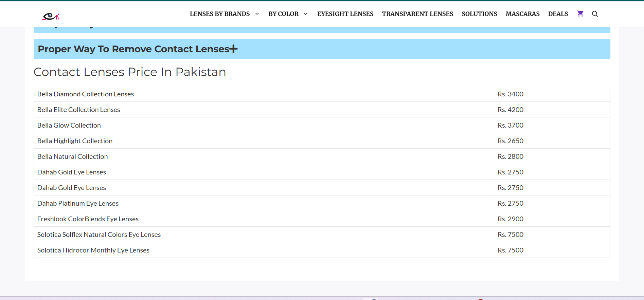
Task: Open the shopping cart
Action: [x=580, y=14]
